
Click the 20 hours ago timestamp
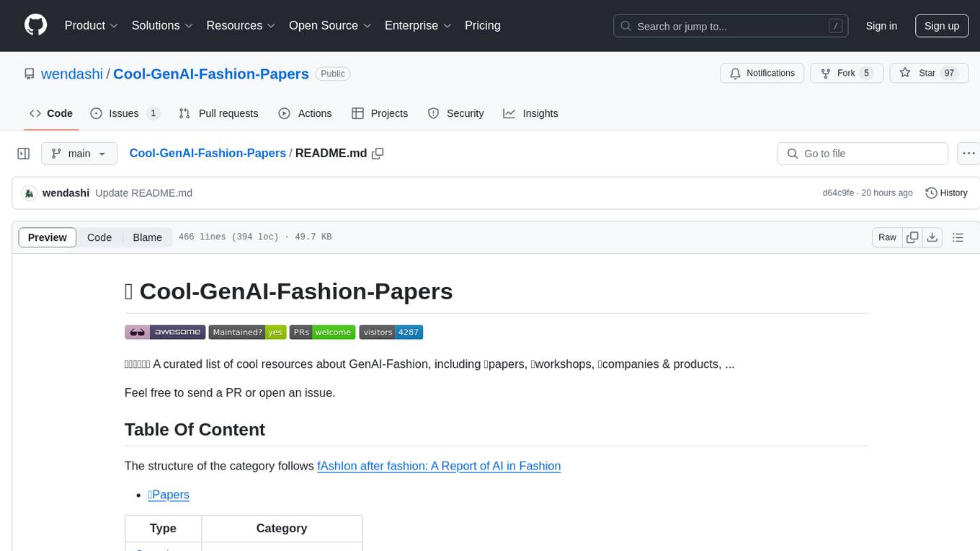point(886,193)
